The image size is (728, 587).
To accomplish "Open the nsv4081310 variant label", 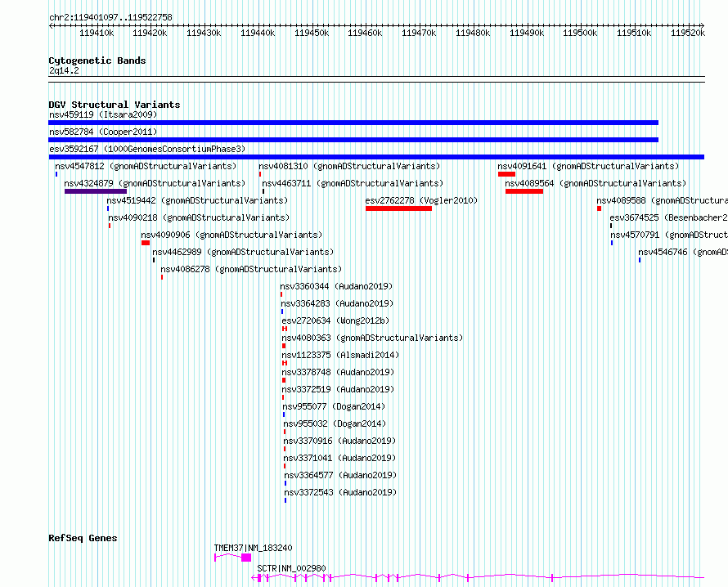I will 349,166.
